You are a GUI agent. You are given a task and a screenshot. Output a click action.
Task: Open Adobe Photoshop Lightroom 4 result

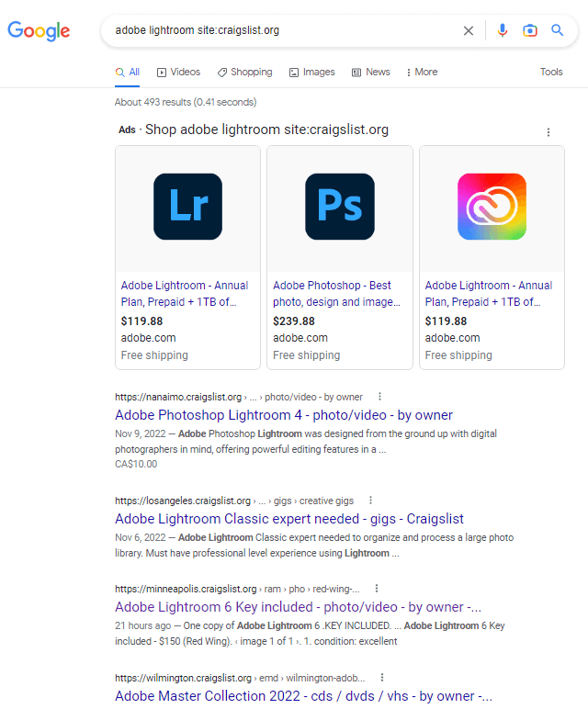[284, 415]
